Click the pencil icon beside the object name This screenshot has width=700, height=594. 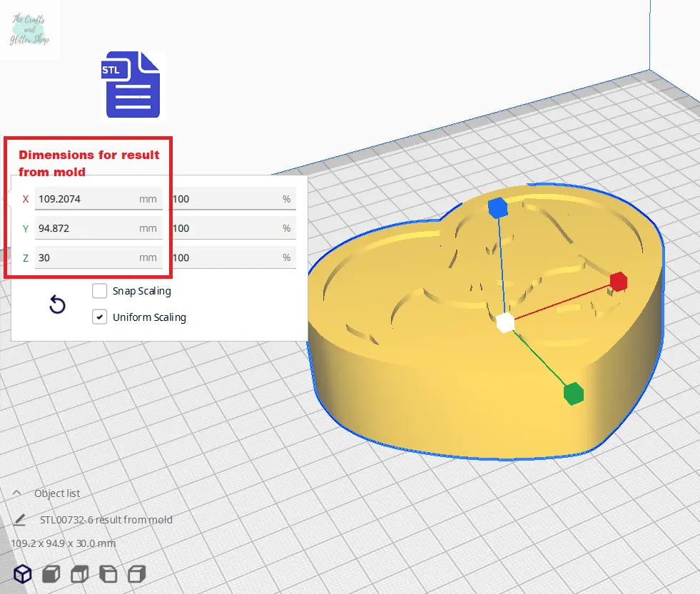tap(20, 519)
